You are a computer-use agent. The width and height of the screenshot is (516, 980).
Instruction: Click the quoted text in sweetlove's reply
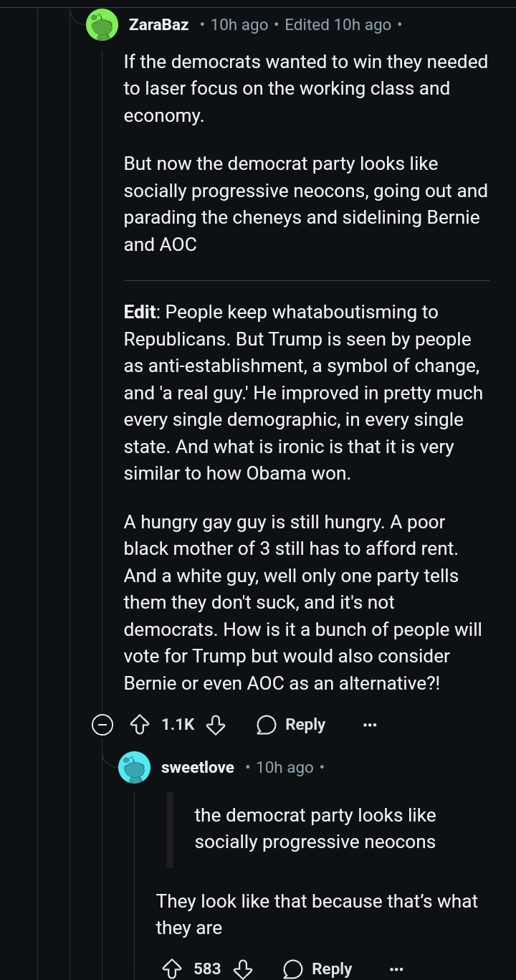[x=315, y=829]
